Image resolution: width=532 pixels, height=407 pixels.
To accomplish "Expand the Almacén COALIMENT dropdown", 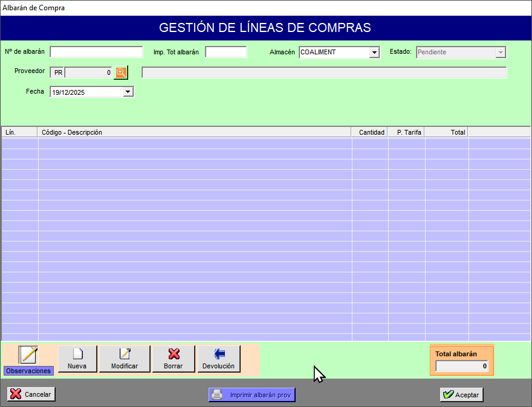I will [374, 53].
